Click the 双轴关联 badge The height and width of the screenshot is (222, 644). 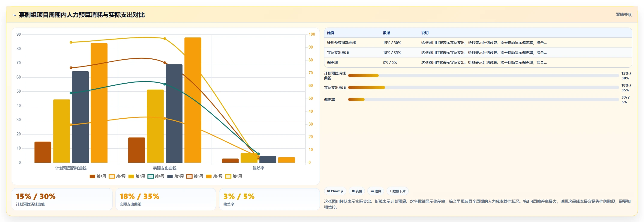(x=624, y=14)
